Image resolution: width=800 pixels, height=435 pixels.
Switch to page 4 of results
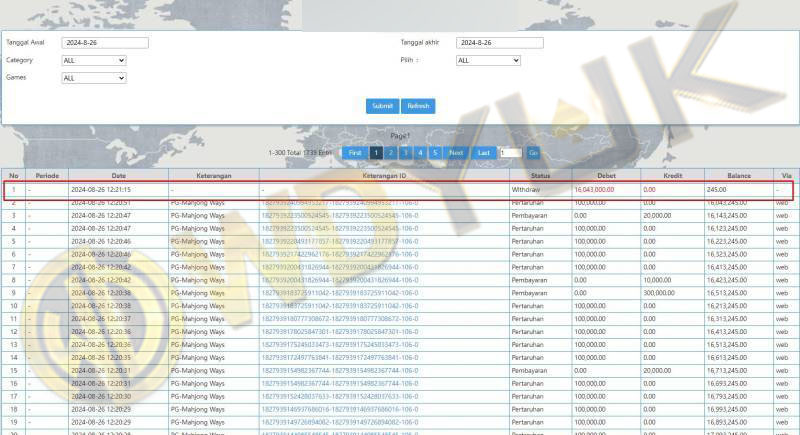[x=420, y=153]
